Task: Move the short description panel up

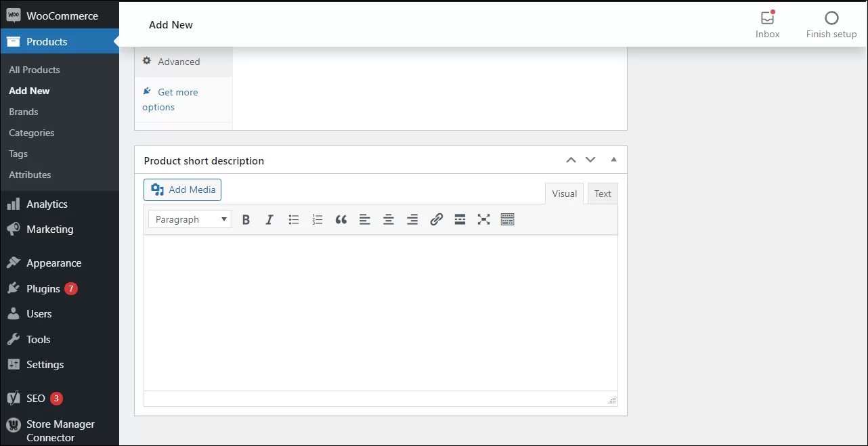Action: [x=571, y=159]
